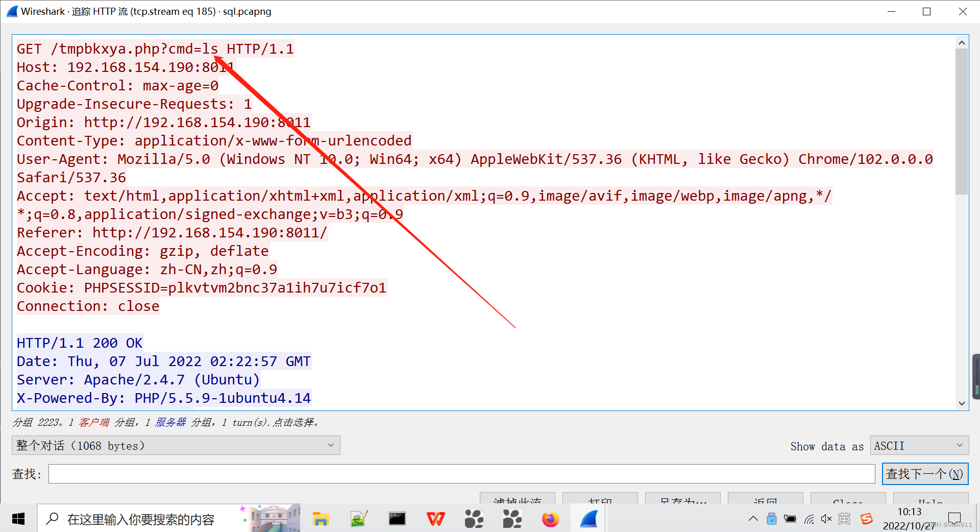Click the GET /tmpbkxya.php?cmd=ls request line
The width and height of the screenshot is (980, 532).
[x=156, y=49]
